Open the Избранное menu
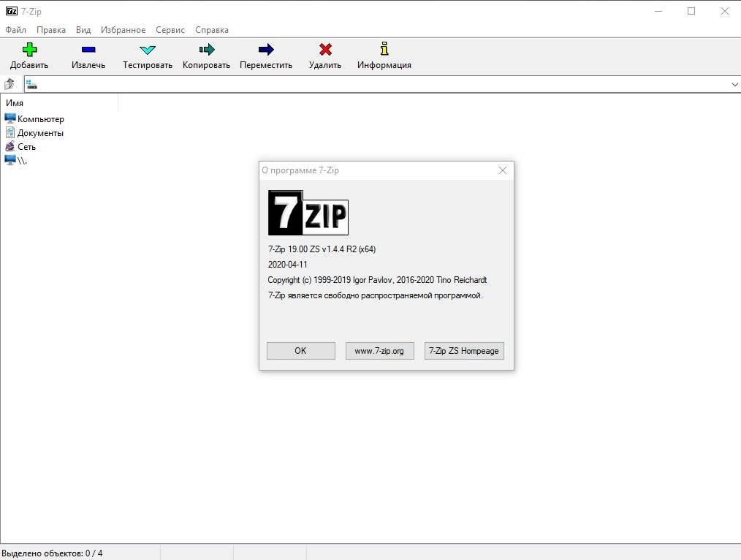Viewport: 741px width, 560px height. [x=123, y=30]
